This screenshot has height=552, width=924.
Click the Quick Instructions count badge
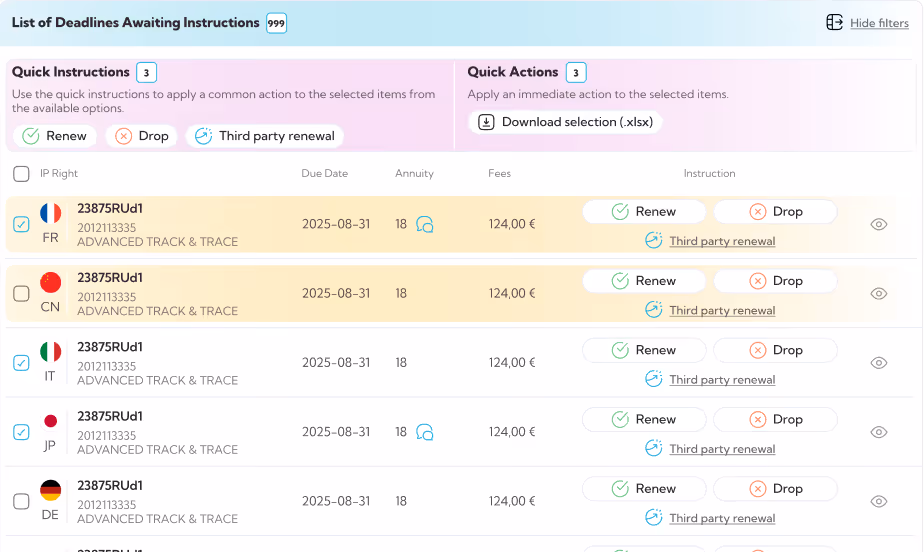pos(146,73)
